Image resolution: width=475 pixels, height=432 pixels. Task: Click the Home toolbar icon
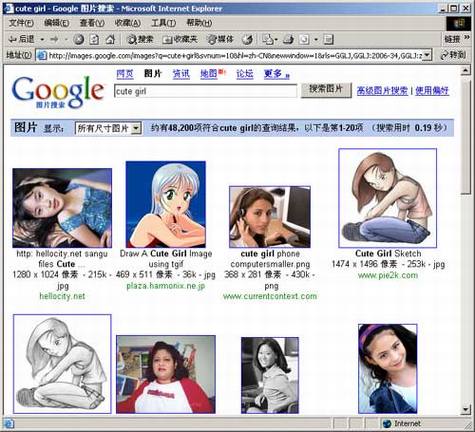coord(110,40)
